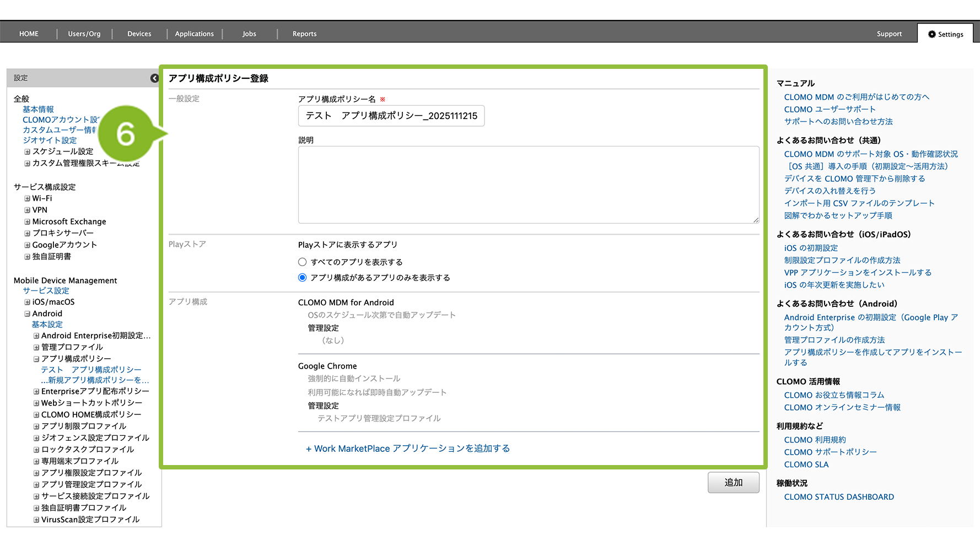980x551 pixels.
Task: Collapse the アプリ構成ポリシー tree node
Action: [36, 359]
